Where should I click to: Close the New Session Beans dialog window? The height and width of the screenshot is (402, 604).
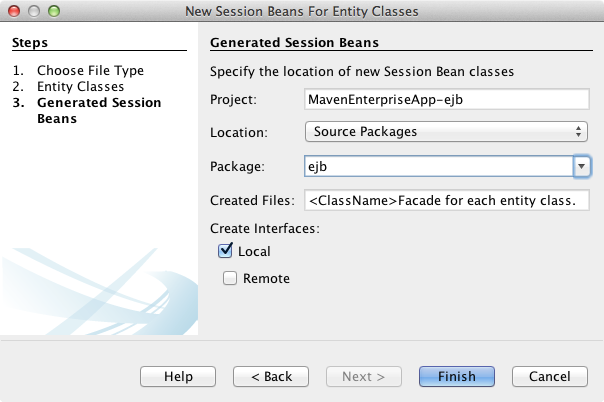point(13,11)
